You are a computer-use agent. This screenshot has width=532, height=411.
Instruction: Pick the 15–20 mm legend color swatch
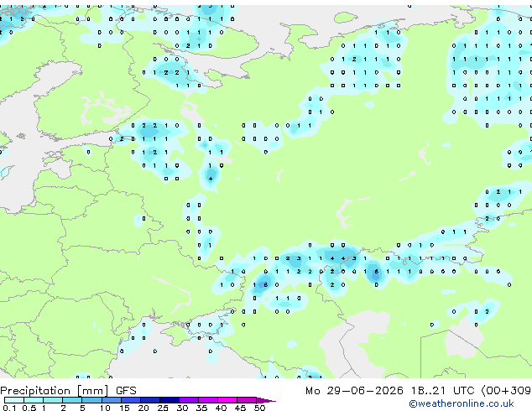click(131, 400)
